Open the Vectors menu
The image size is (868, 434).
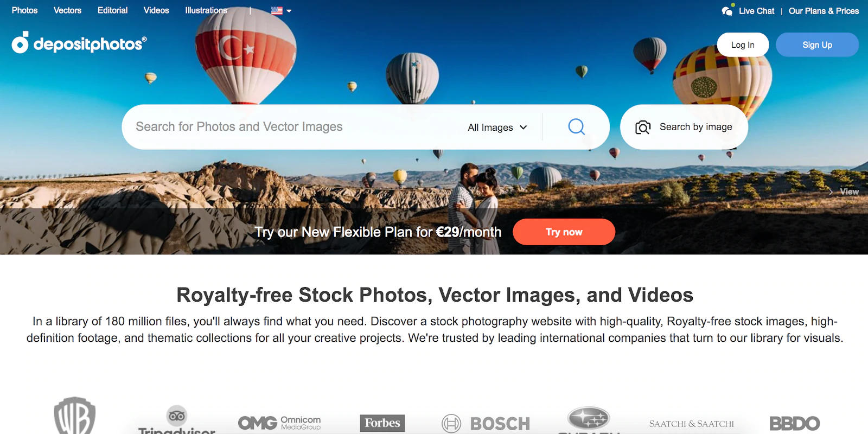[x=67, y=10]
